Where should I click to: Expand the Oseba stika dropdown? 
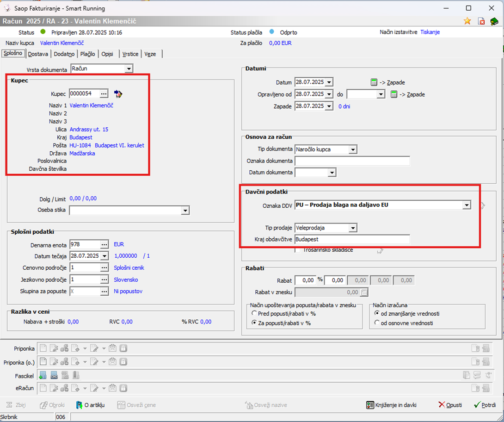pos(185,211)
